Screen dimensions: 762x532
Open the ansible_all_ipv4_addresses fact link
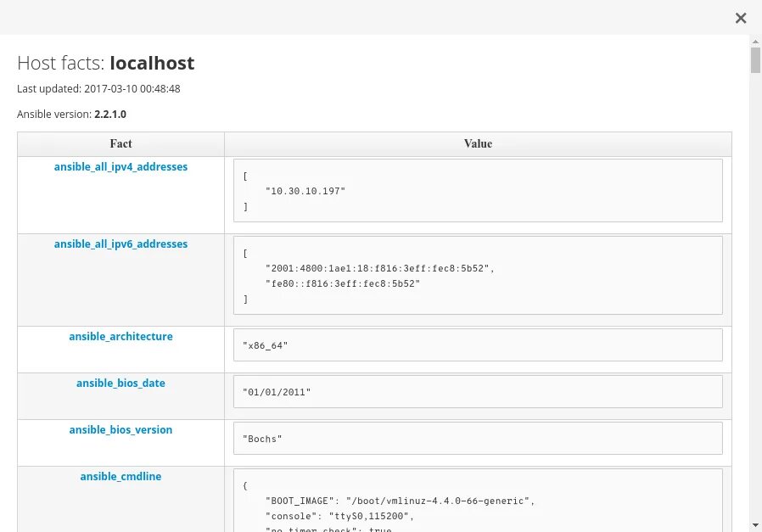(120, 167)
